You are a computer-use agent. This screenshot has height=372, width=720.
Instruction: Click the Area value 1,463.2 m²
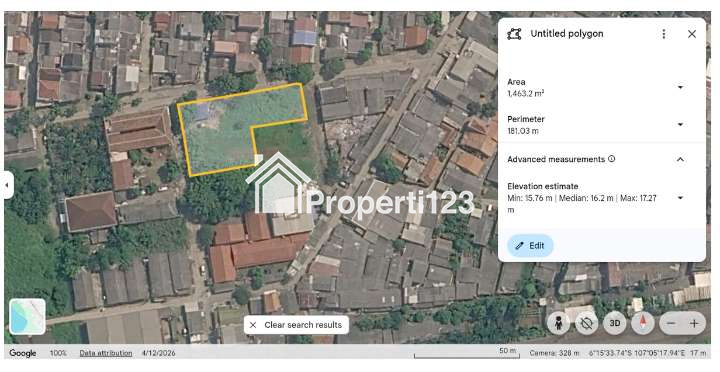526,94
